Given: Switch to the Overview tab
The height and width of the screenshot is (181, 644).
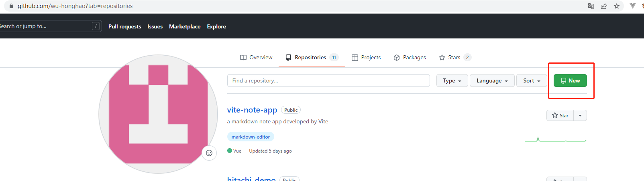Looking at the screenshot, I should [x=256, y=58].
